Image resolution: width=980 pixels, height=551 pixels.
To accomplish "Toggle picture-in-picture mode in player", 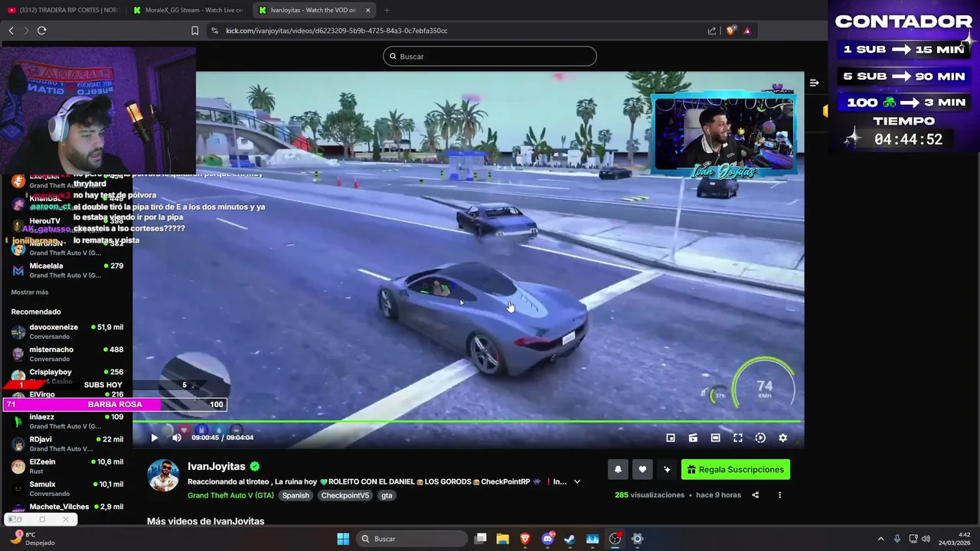I will click(671, 438).
